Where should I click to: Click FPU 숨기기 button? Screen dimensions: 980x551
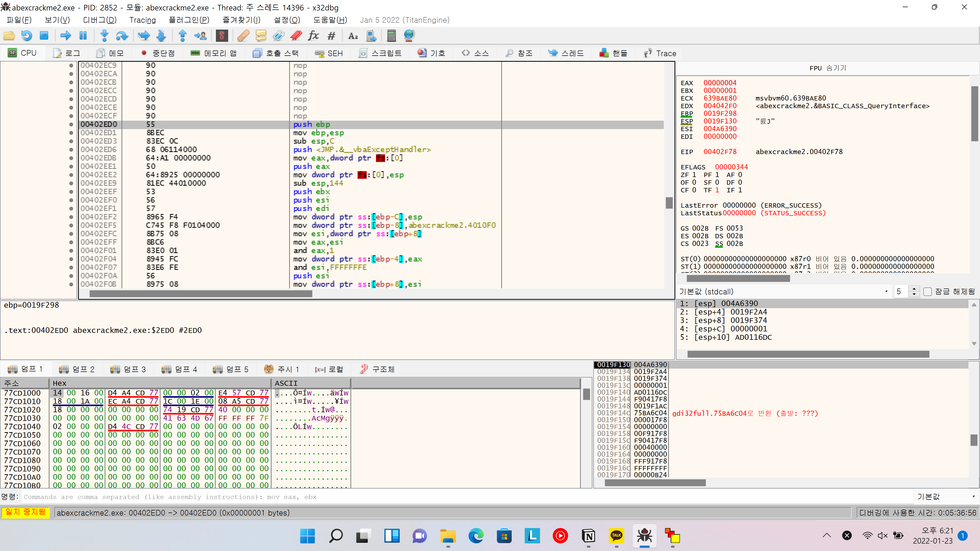pyautogui.click(x=827, y=68)
